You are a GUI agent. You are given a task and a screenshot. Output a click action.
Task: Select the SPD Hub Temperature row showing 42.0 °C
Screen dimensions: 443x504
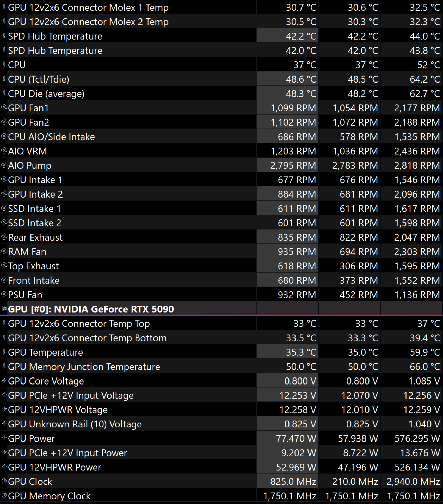click(221, 50)
